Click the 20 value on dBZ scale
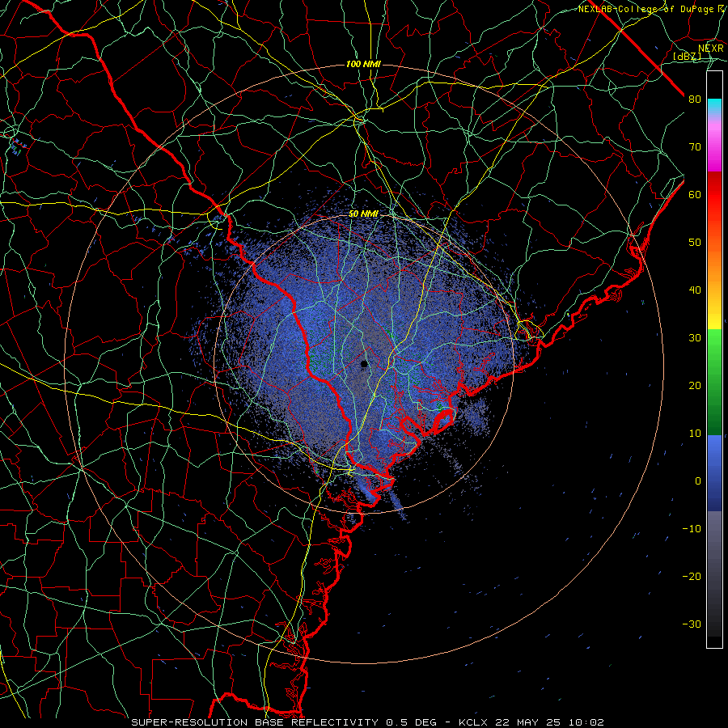The width and height of the screenshot is (728, 728). pos(695,386)
